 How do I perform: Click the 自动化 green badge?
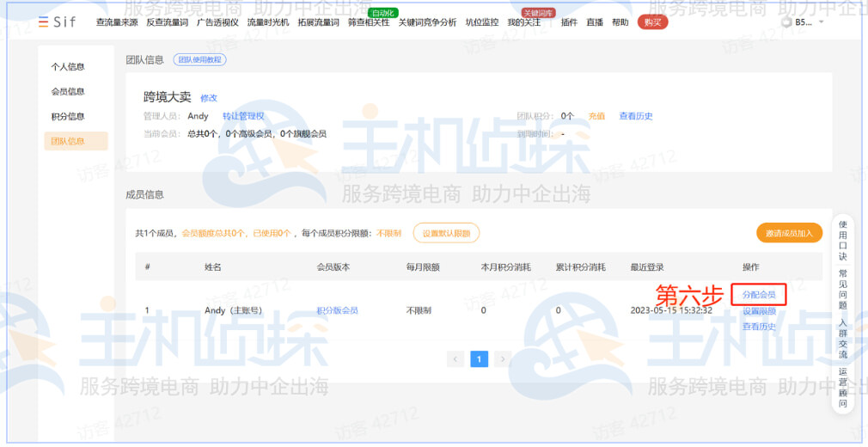coord(382,13)
